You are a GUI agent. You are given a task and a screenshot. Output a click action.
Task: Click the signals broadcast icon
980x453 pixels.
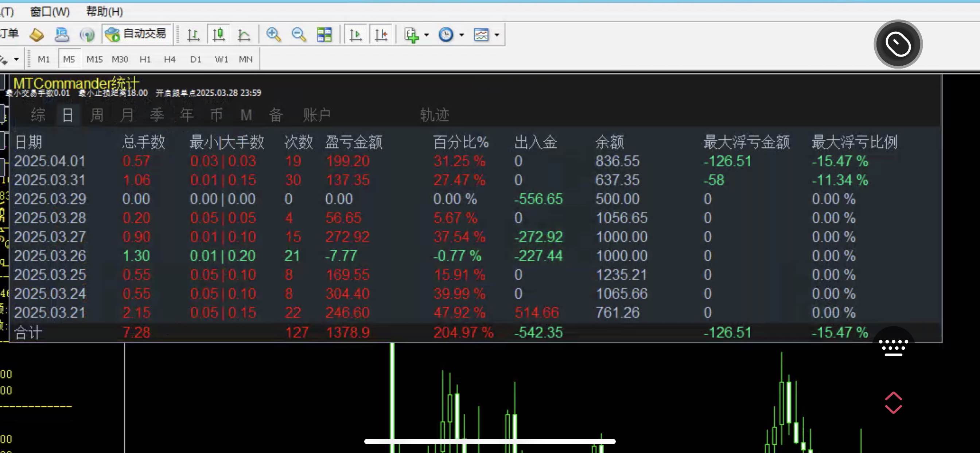pos(87,35)
